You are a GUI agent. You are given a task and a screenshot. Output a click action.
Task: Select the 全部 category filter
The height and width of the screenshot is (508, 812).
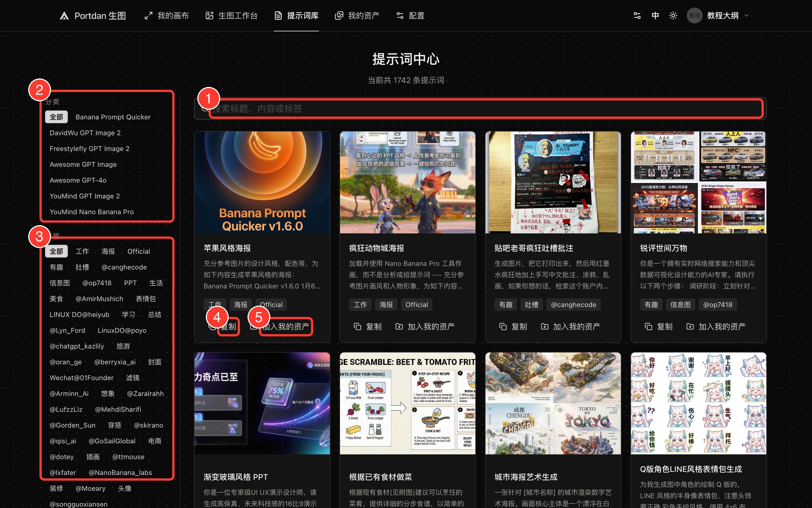point(56,117)
